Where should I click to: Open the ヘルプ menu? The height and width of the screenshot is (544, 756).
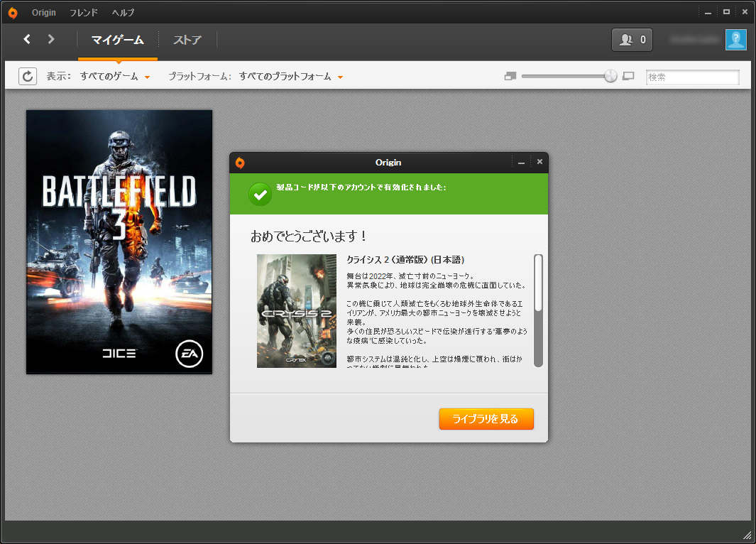[x=123, y=13]
